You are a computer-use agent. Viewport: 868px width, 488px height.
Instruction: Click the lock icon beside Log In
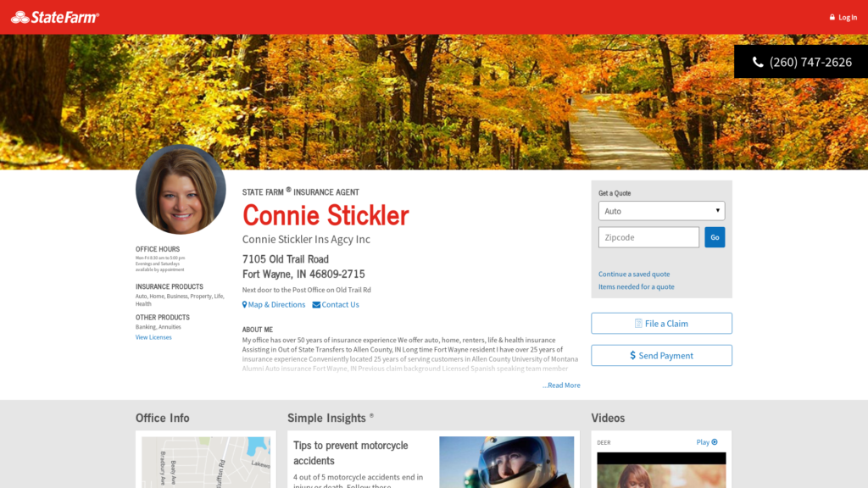pyautogui.click(x=832, y=17)
